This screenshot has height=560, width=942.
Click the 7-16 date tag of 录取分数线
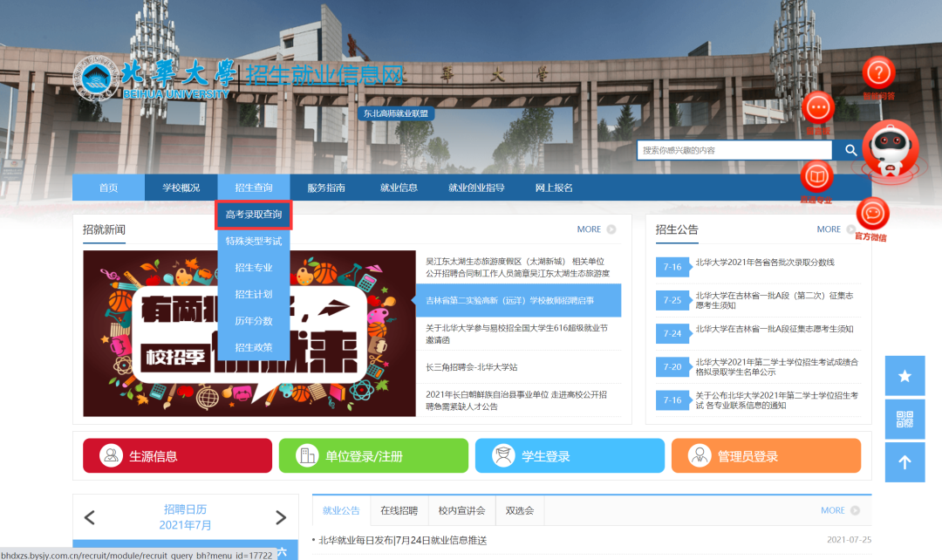click(672, 267)
